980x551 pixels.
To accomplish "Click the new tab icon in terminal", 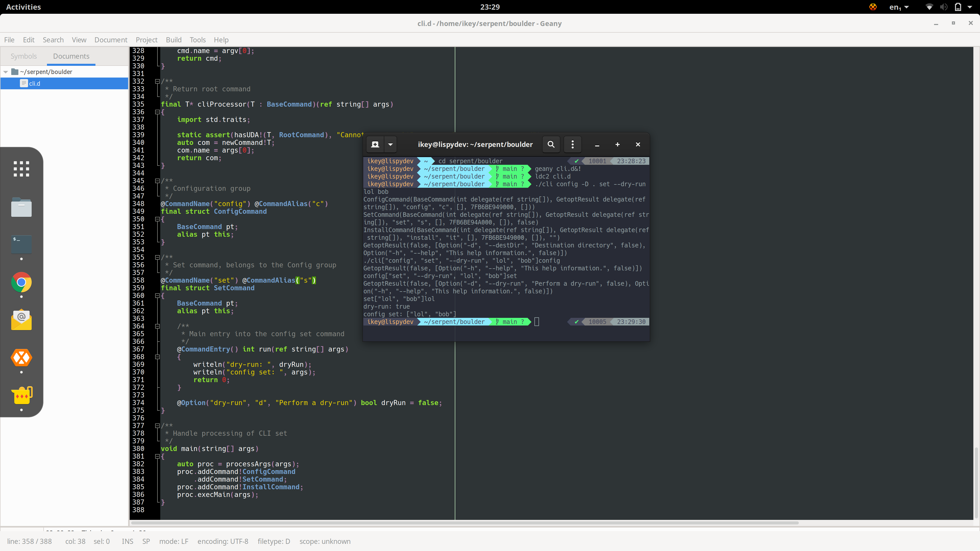I will 375,144.
